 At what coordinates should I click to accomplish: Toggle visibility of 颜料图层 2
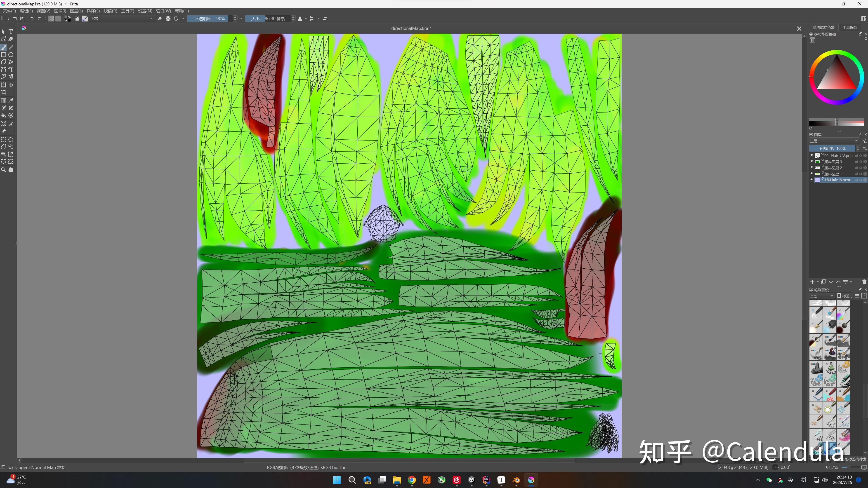pyautogui.click(x=811, y=167)
